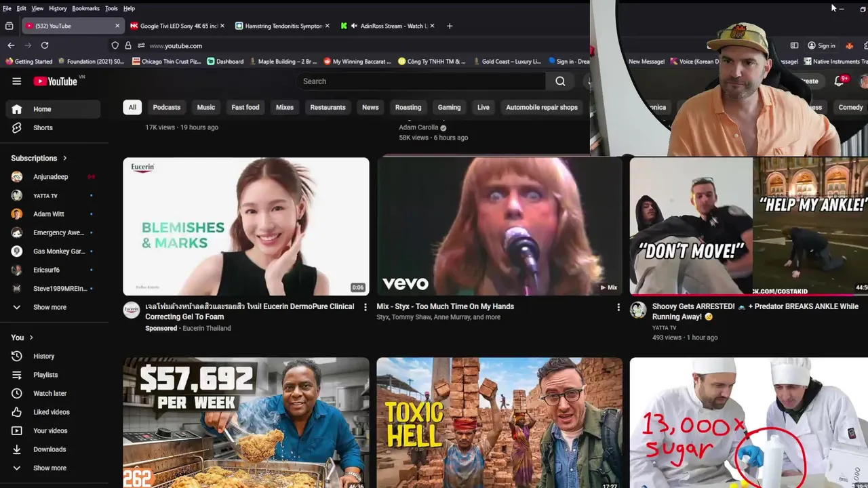Select the Roasting filter chip
The width and height of the screenshot is (868, 488).
point(408,107)
